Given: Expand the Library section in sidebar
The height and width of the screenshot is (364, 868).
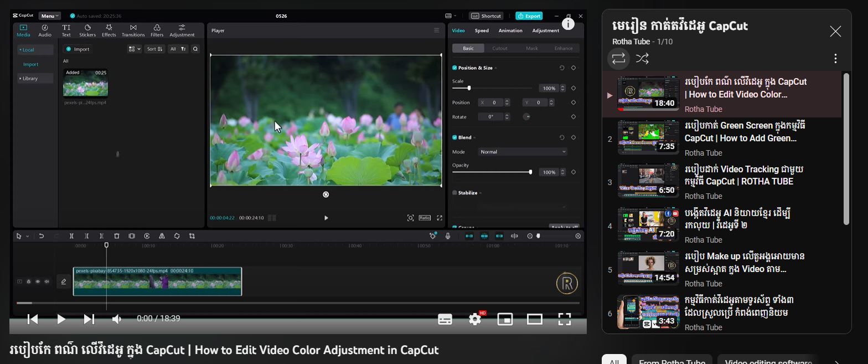Looking at the screenshot, I should (35, 79).
